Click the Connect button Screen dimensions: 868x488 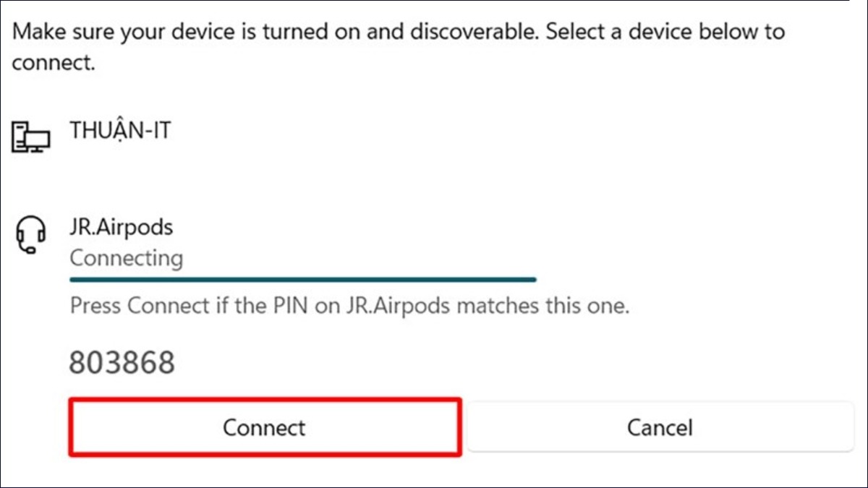click(265, 427)
